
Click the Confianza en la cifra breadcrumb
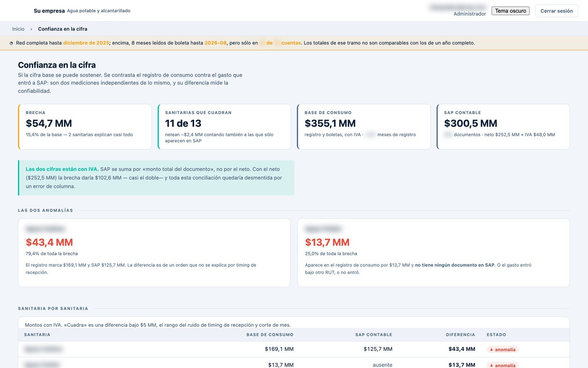[x=63, y=29]
